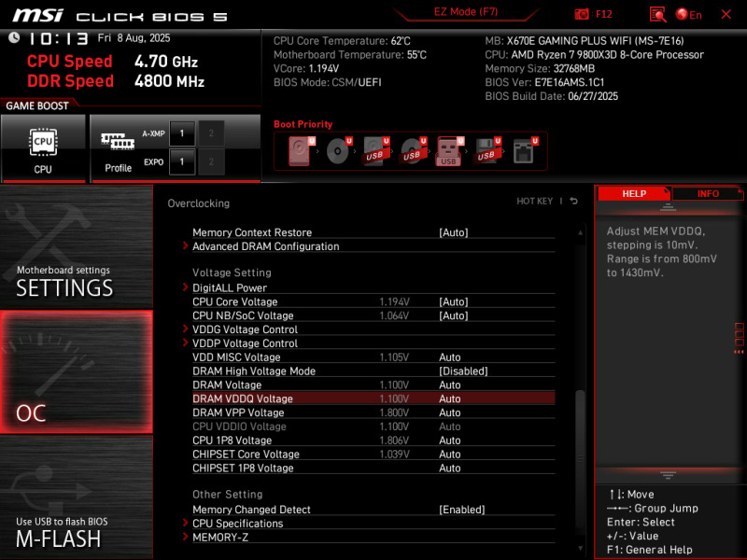Select DRAM Voltage Auto field

pos(450,385)
